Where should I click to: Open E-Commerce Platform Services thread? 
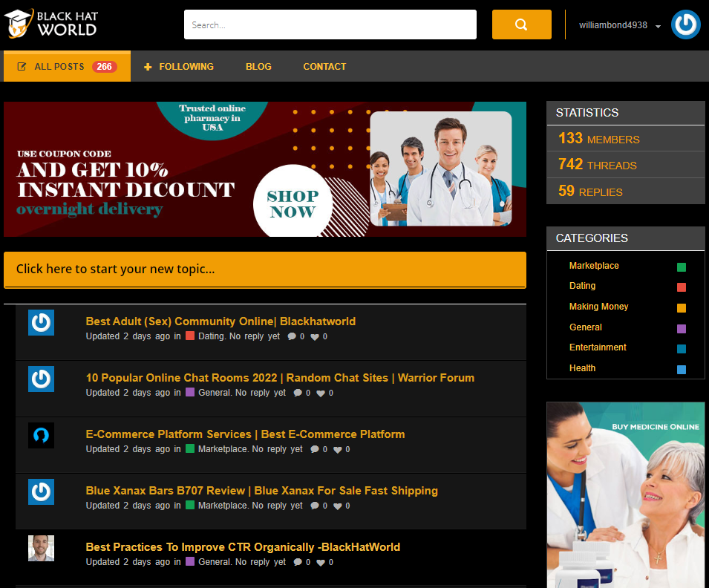click(x=245, y=434)
